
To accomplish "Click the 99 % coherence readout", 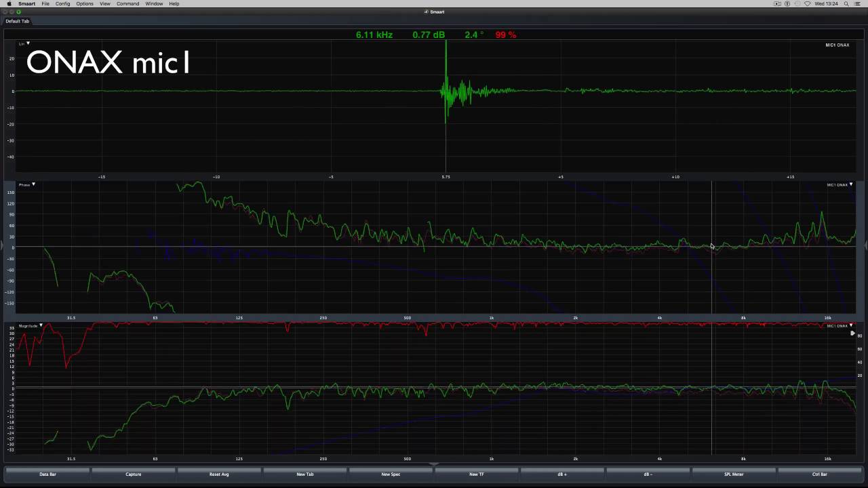I will [x=506, y=35].
